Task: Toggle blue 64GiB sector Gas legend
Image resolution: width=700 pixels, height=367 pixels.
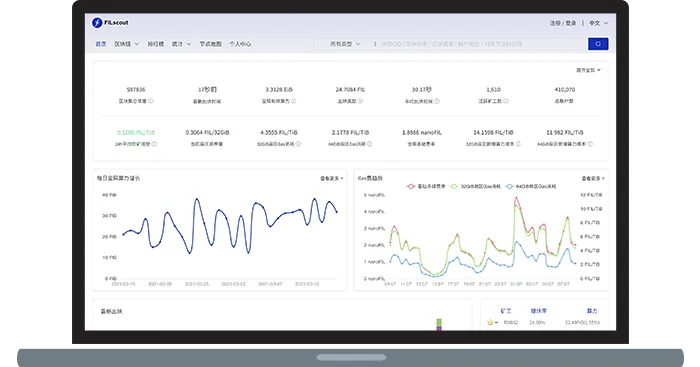Action: click(531, 186)
